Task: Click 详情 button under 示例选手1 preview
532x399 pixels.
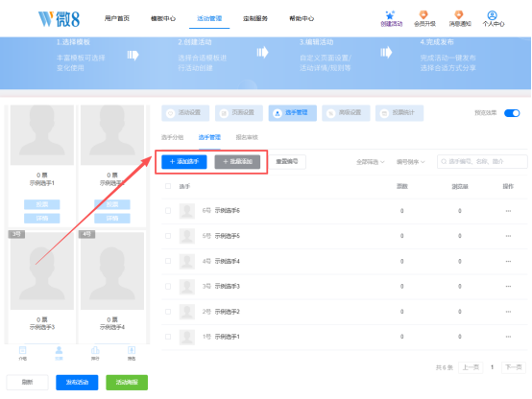Action: point(42,219)
